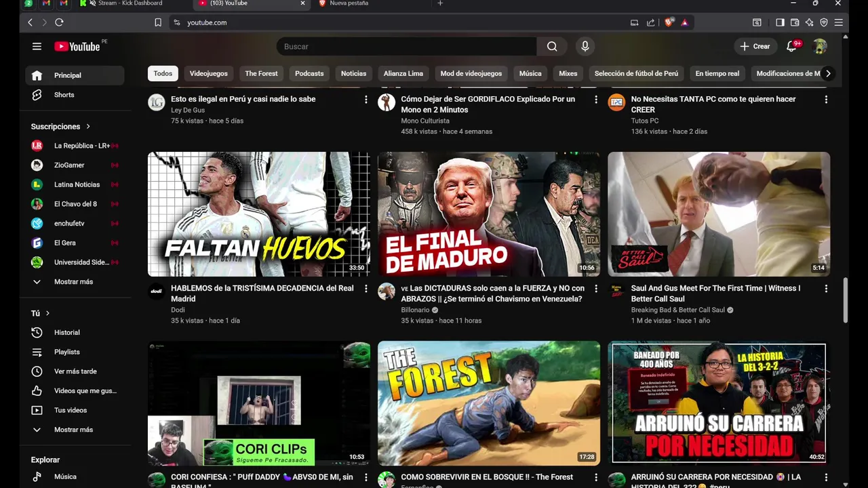868x488 pixels.
Task: Select the Podcasts chip
Action: (x=309, y=73)
